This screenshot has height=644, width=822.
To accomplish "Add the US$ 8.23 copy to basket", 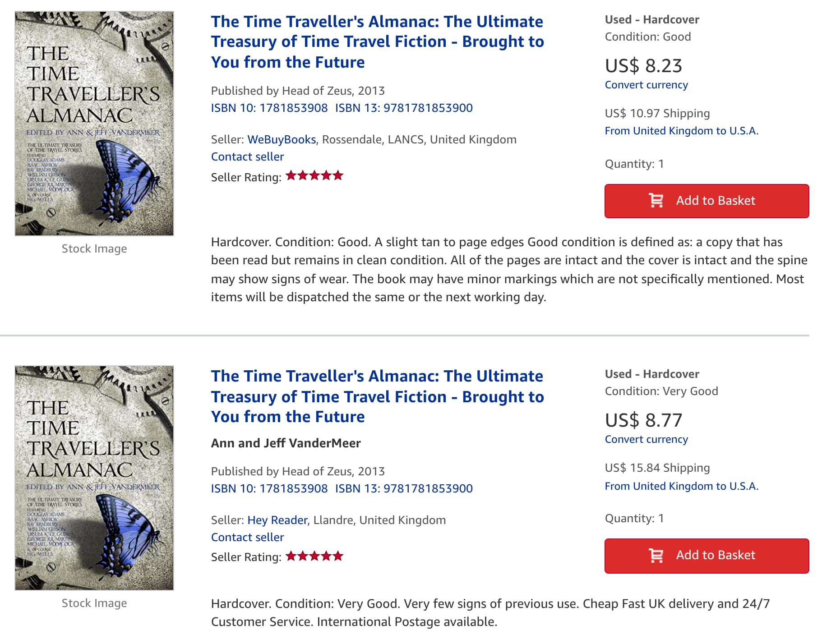I will click(x=707, y=201).
